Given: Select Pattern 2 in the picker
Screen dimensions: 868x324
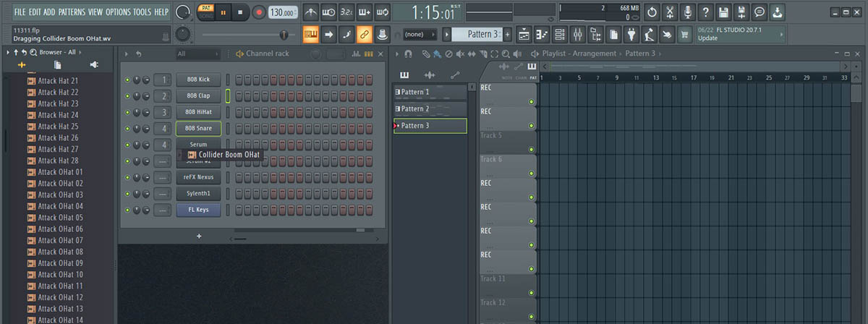Looking at the screenshot, I should click(430, 108).
